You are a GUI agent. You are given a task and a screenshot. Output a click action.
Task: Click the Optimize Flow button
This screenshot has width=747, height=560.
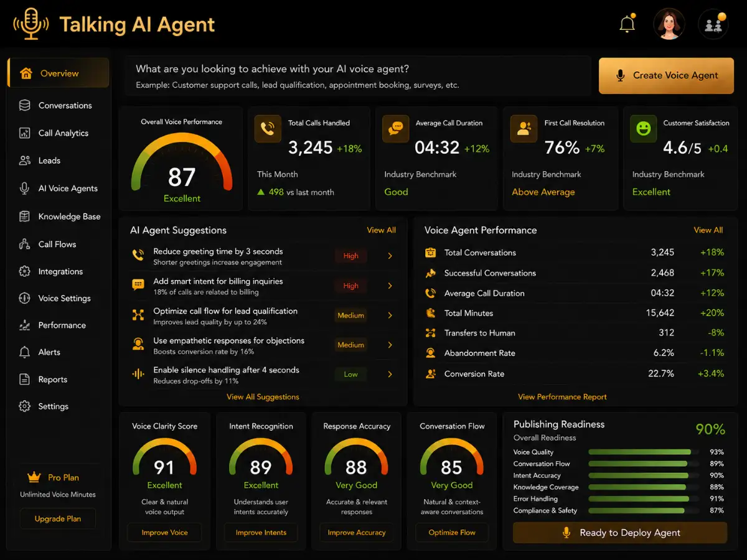click(452, 533)
